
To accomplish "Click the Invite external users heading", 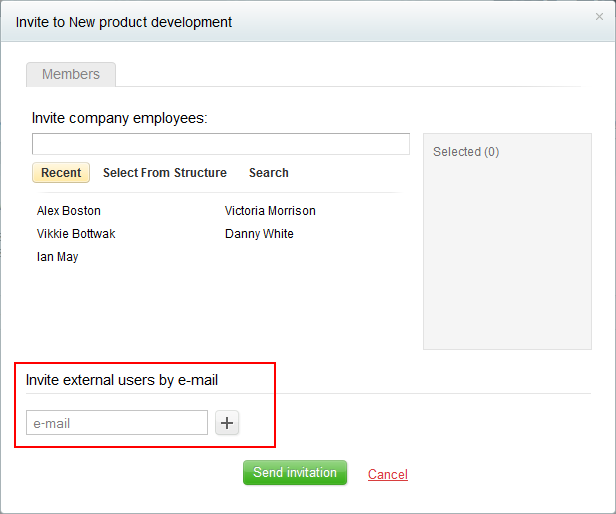I will tap(122, 380).
